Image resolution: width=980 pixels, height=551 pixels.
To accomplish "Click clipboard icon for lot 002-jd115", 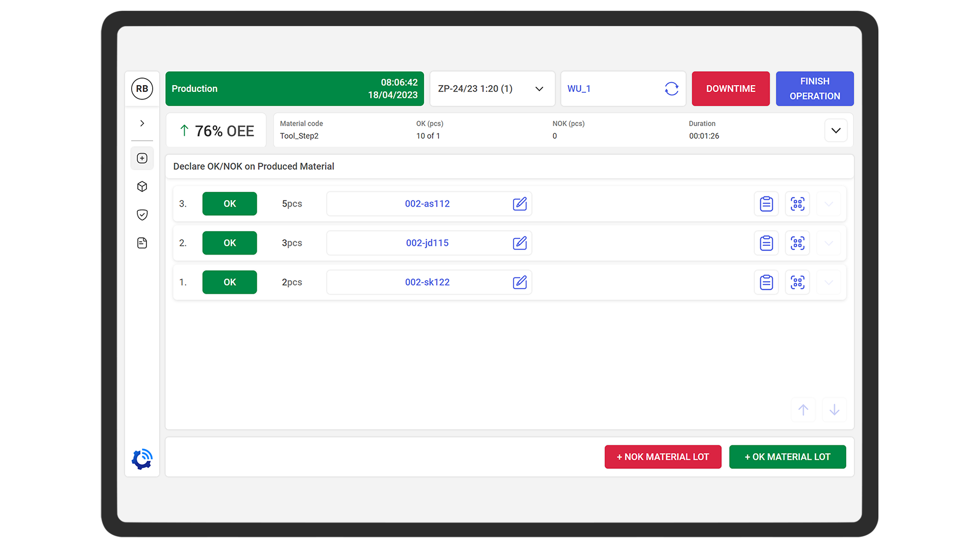I will [x=766, y=243].
